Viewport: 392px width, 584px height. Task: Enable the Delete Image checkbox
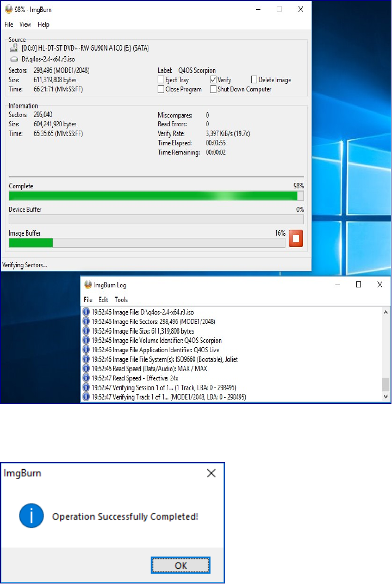coord(254,79)
